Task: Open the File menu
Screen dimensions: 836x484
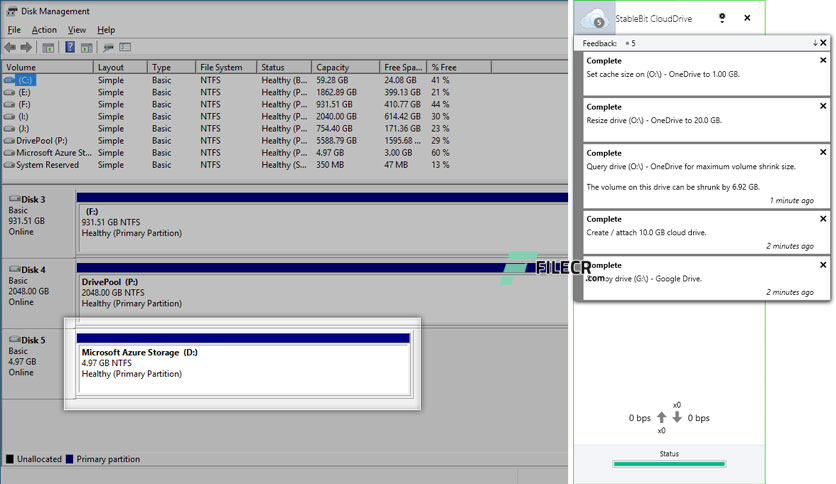Action: click(14, 30)
